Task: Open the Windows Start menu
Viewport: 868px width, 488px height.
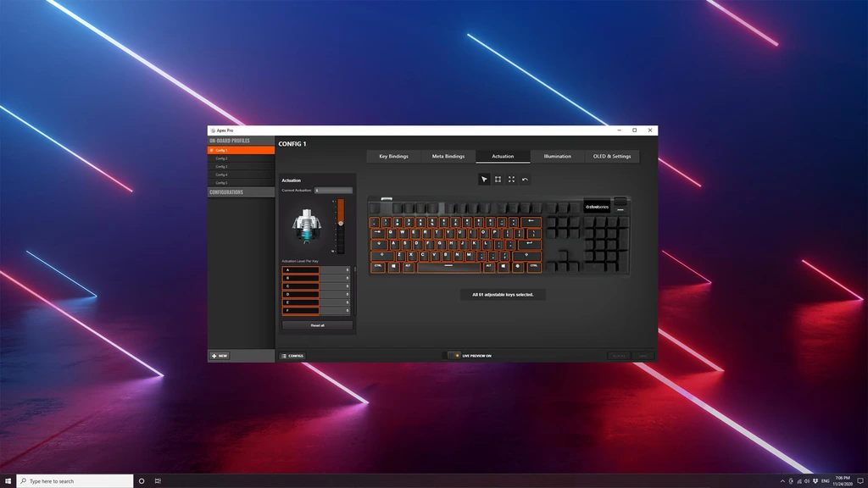Action: 8,480
